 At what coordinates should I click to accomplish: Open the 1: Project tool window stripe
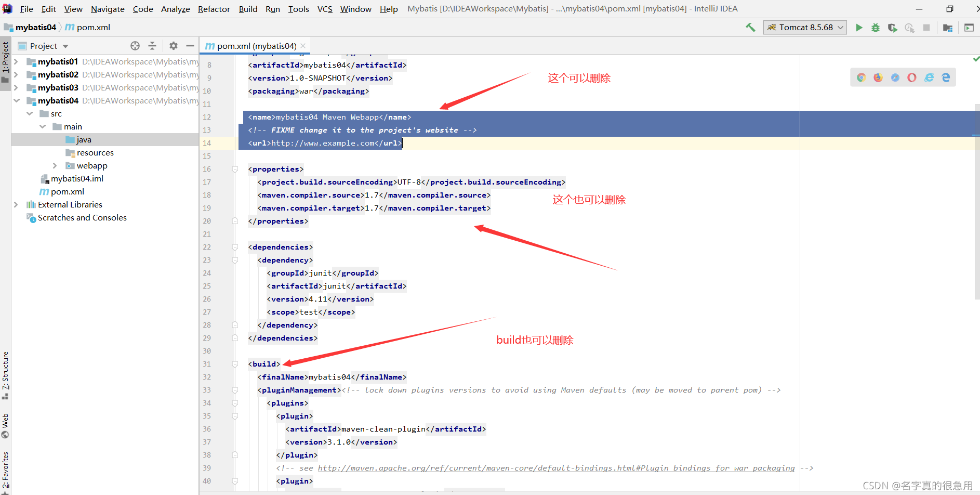(5, 62)
